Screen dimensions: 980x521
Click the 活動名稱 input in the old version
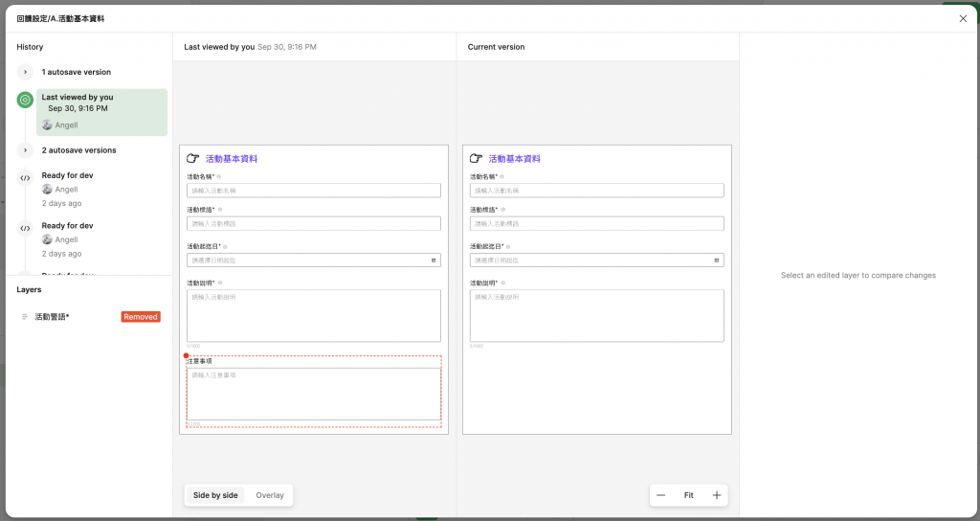pyautogui.click(x=314, y=191)
